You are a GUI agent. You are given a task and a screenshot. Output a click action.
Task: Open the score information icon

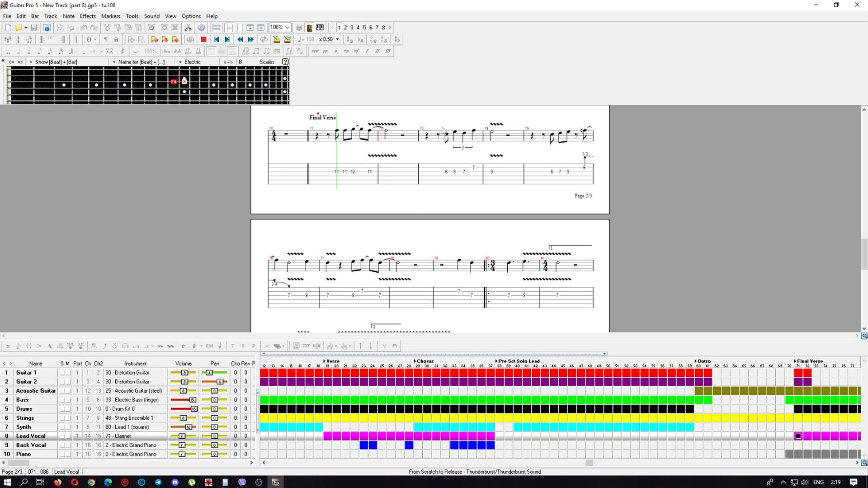47,28
